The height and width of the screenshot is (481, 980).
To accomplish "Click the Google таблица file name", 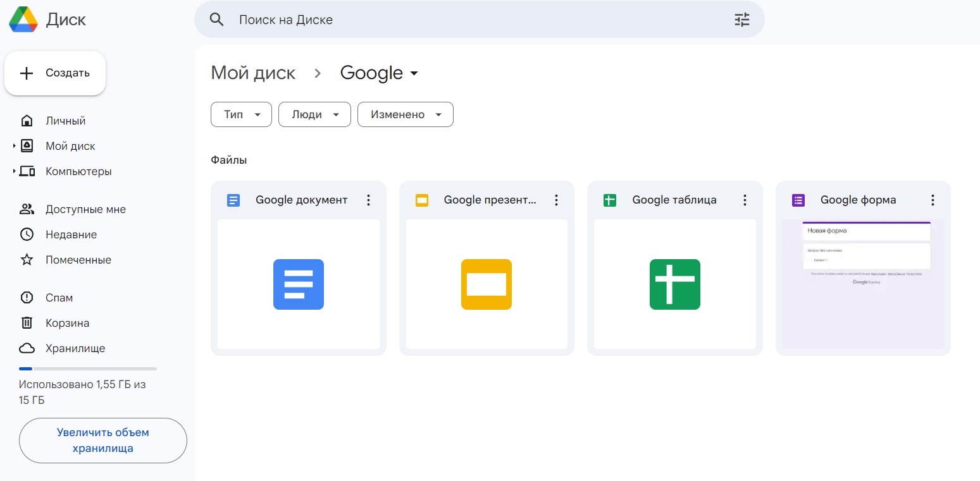I will point(674,200).
